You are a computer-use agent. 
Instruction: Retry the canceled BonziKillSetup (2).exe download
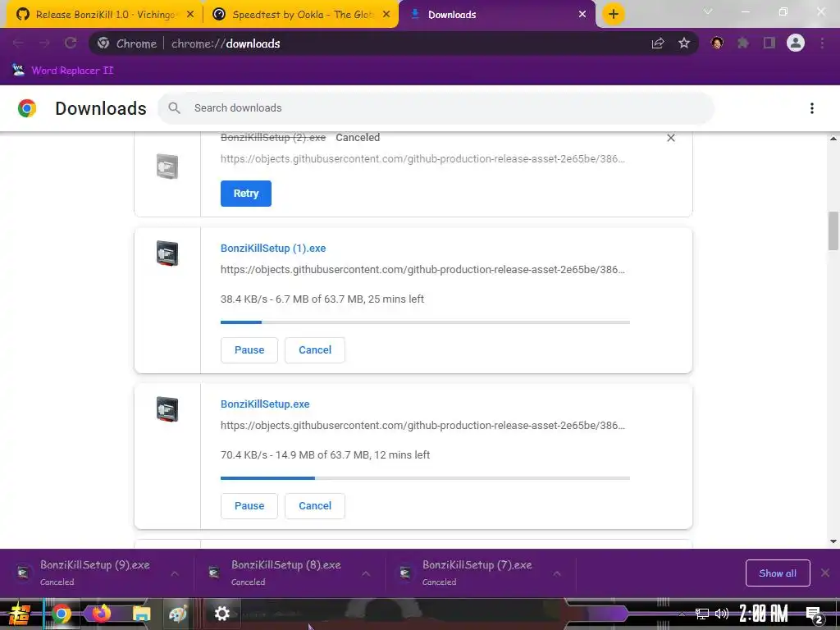coord(246,194)
